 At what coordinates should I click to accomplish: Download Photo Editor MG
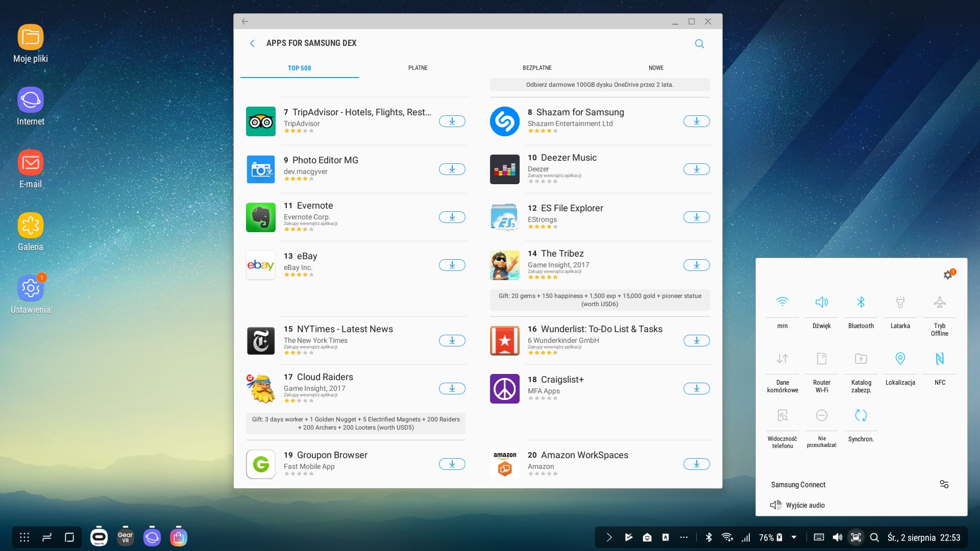click(x=452, y=169)
